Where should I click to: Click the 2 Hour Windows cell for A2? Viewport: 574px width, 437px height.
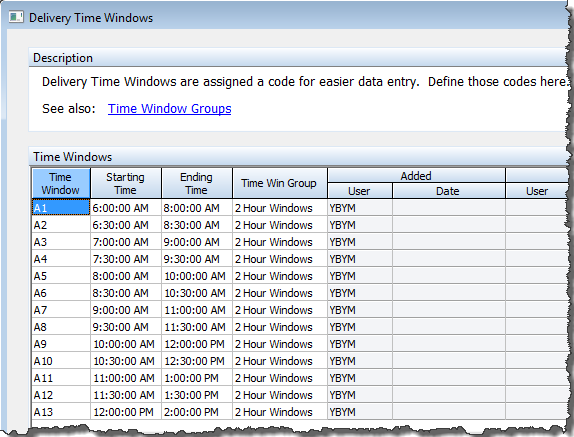pos(280,225)
